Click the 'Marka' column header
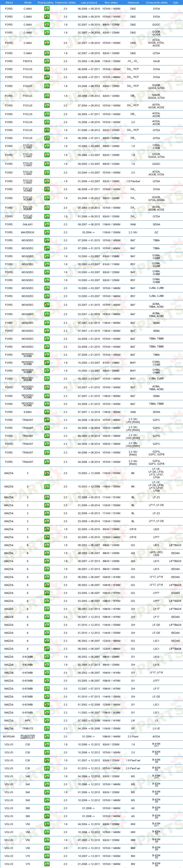 pyautogui.click(x=9, y=2)
